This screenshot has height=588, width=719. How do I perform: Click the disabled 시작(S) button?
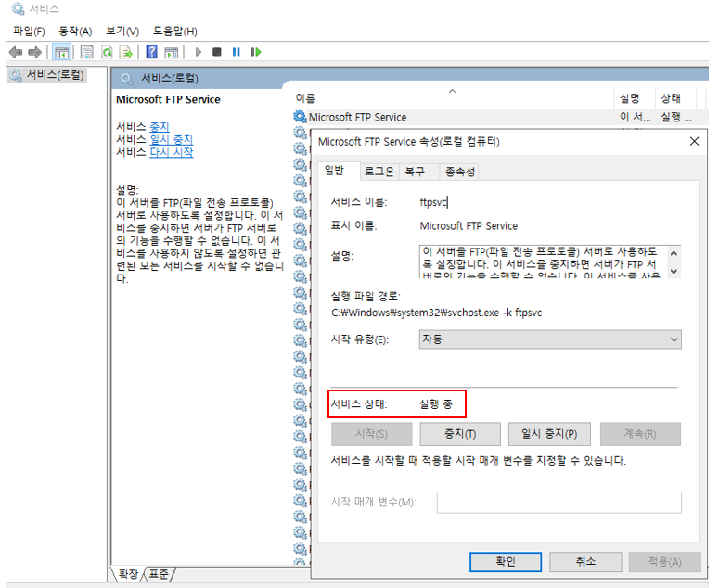(x=371, y=434)
